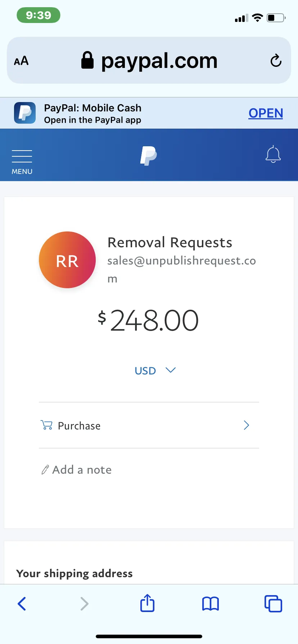This screenshot has width=298, height=644.
Task: Open Safari bookmarks book icon
Action: click(x=211, y=604)
